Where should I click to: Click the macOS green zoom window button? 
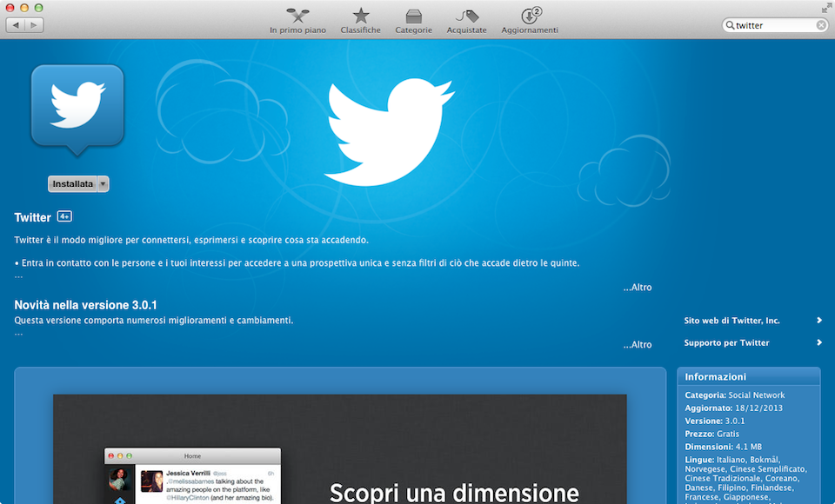tap(38, 8)
